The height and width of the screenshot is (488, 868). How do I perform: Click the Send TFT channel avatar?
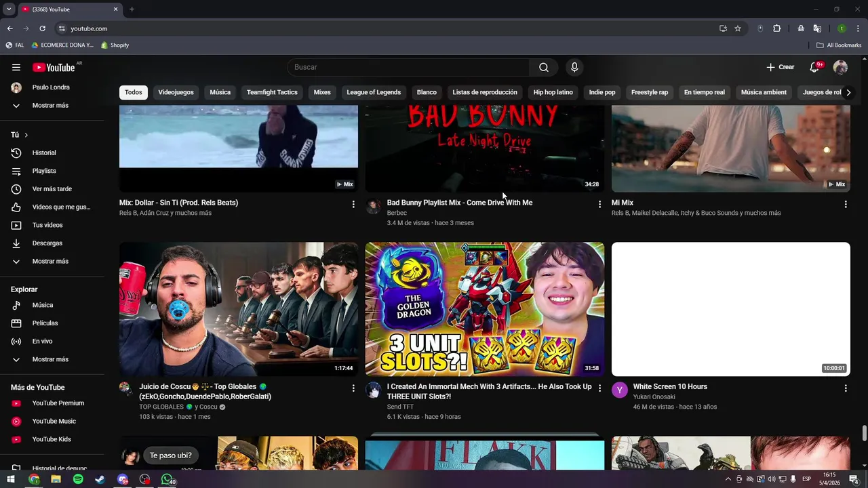click(x=374, y=390)
